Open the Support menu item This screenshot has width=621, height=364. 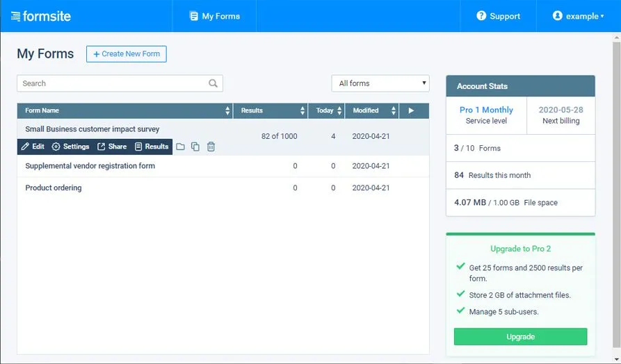click(498, 16)
